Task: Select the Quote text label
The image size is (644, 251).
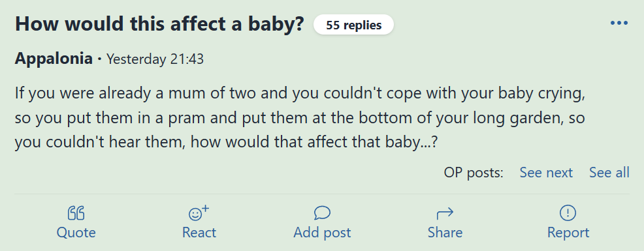Action: pos(76,233)
